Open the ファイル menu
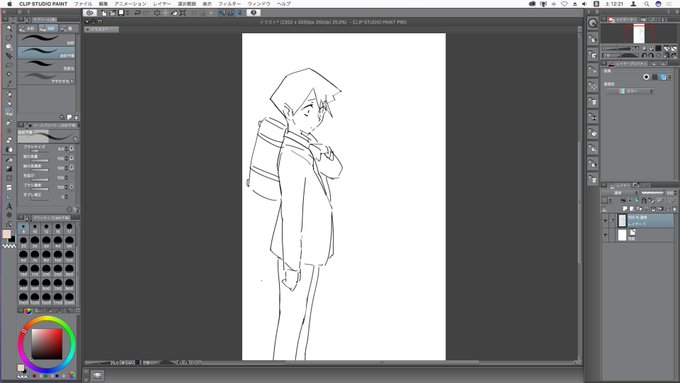 [x=83, y=3]
